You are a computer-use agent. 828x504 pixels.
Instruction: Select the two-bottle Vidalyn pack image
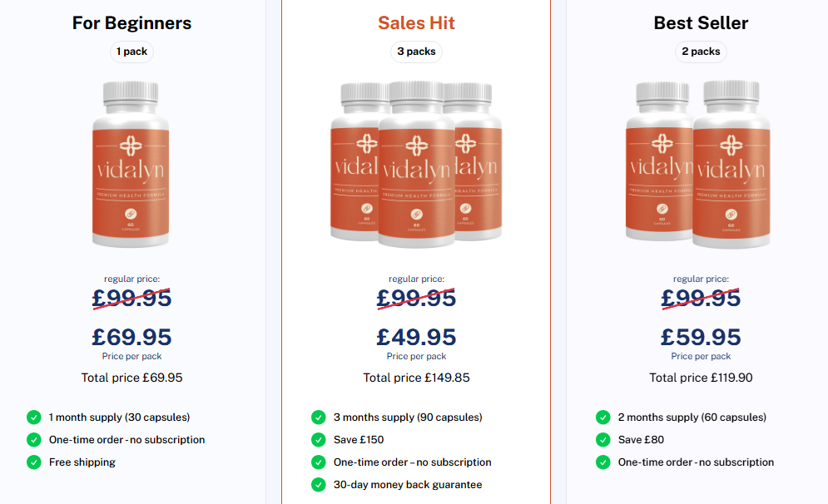click(701, 165)
